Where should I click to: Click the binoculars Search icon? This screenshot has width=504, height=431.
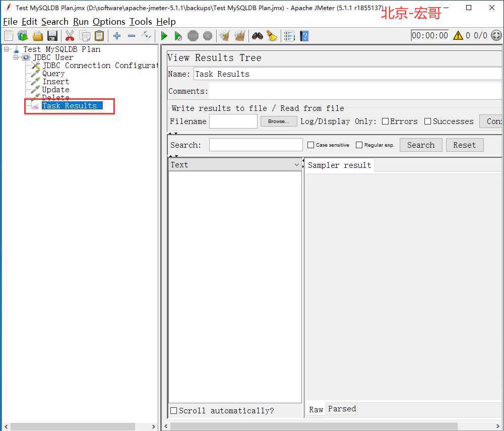click(258, 36)
